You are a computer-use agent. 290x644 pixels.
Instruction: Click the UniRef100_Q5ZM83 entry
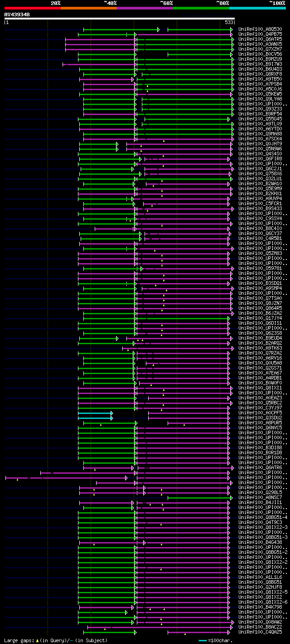tap(260, 254)
